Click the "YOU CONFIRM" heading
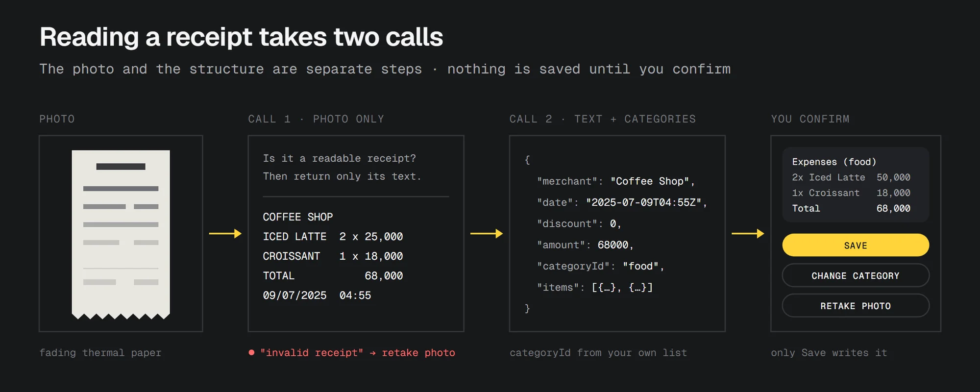The height and width of the screenshot is (392, 980). pyautogui.click(x=810, y=119)
